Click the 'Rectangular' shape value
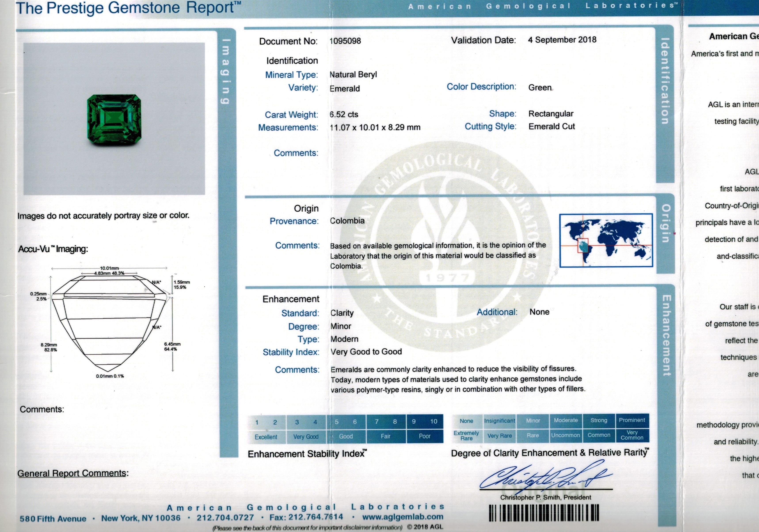The width and height of the screenshot is (759, 532). pyautogui.click(x=551, y=114)
